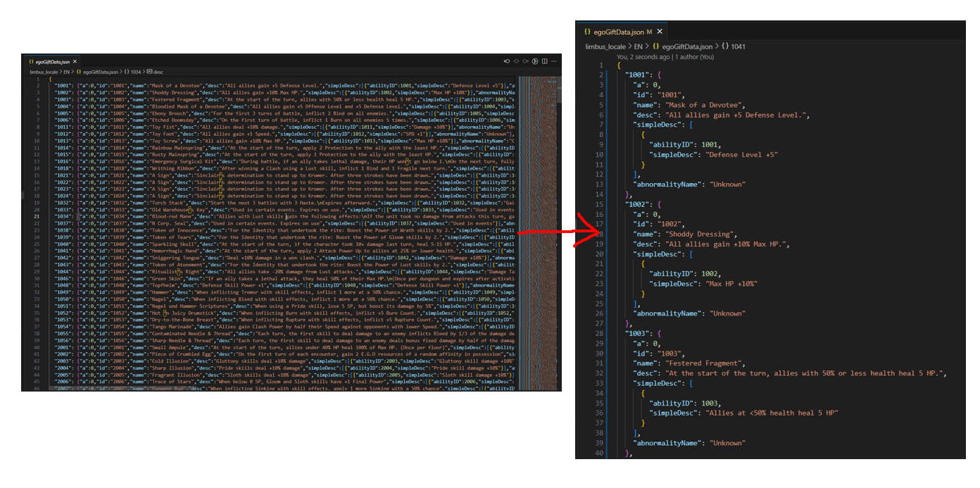This screenshot has width=980, height=488.
Task: Click the run/debug icon in editor toolbar
Action: (535, 62)
